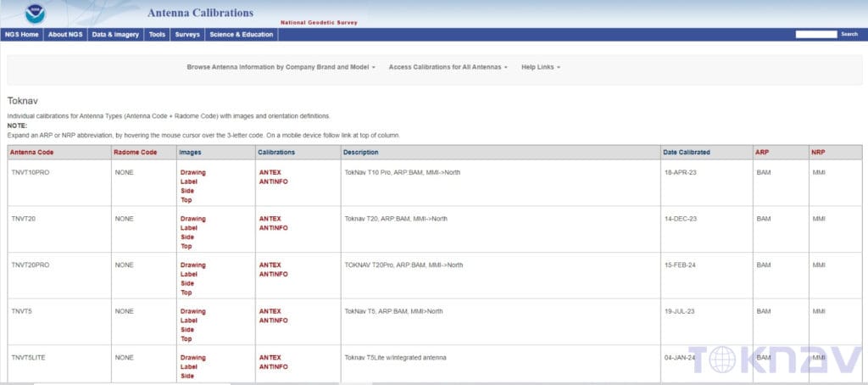The width and height of the screenshot is (868, 385).
Task: Expand Access Calibrations for All Antennas dropdown
Action: pos(448,67)
